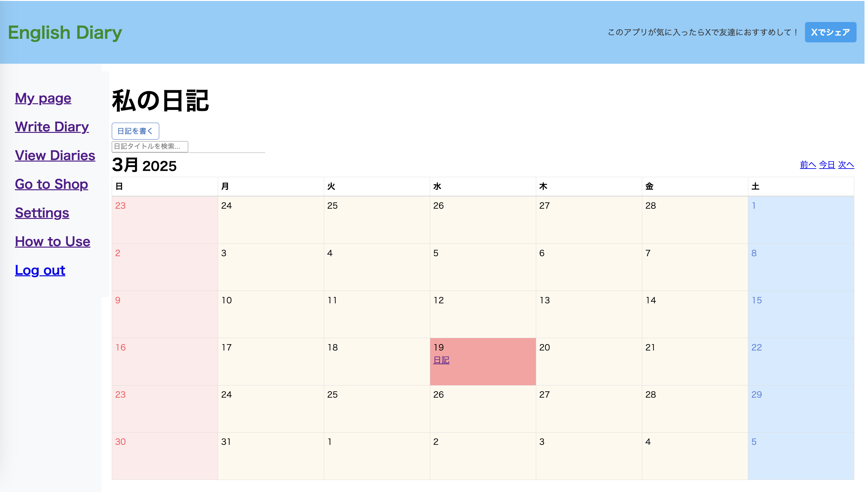The width and height of the screenshot is (868, 492).
Task: Open the How to Use page
Action: tap(52, 242)
